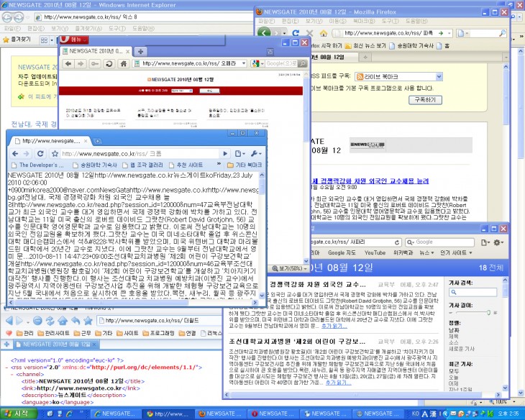Bookmark the page with the Chrome star

(x=55, y=153)
